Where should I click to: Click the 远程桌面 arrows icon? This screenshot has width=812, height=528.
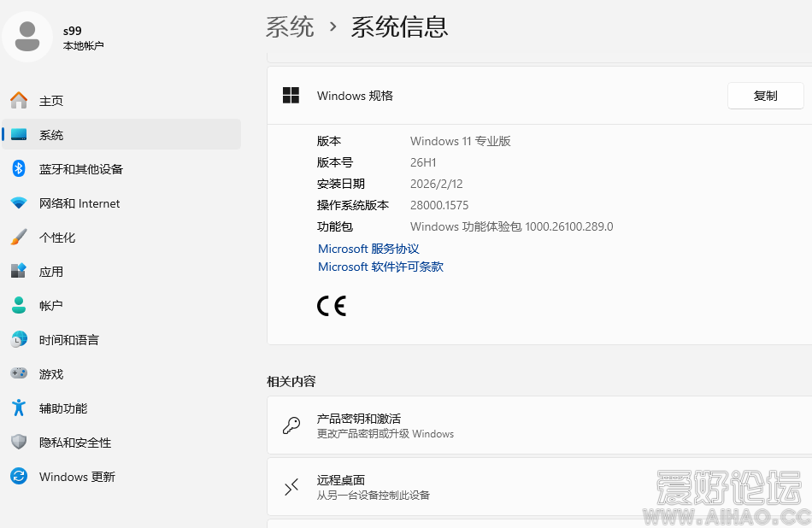pos(291,487)
